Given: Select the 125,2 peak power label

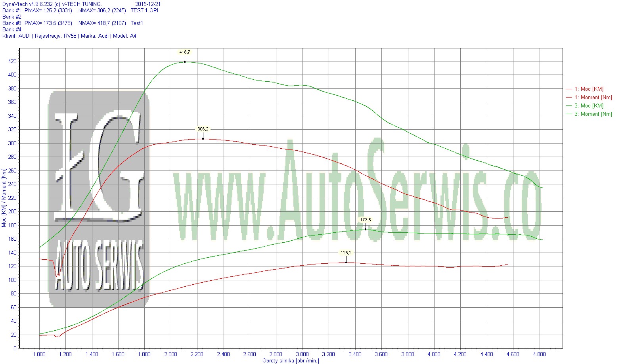Looking at the screenshot, I should (x=346, y=253).
